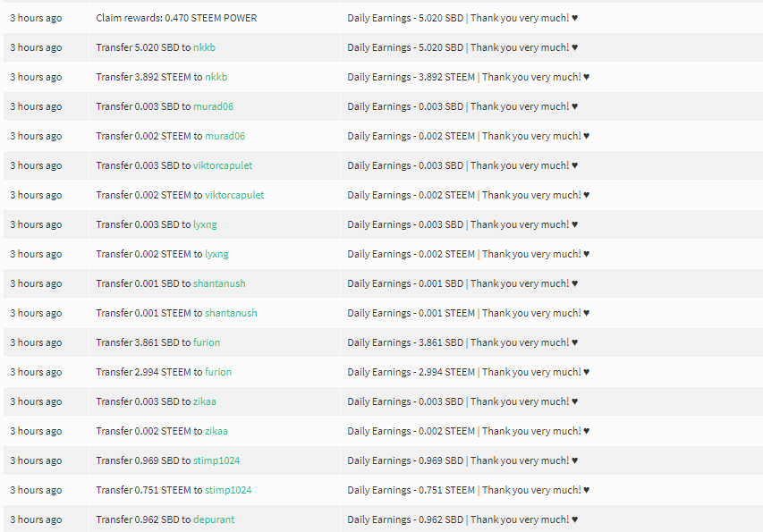This screenshot has width=763, height=532.
Task: Open zikaa link in 0.003 SBD row
Action: 204,401
